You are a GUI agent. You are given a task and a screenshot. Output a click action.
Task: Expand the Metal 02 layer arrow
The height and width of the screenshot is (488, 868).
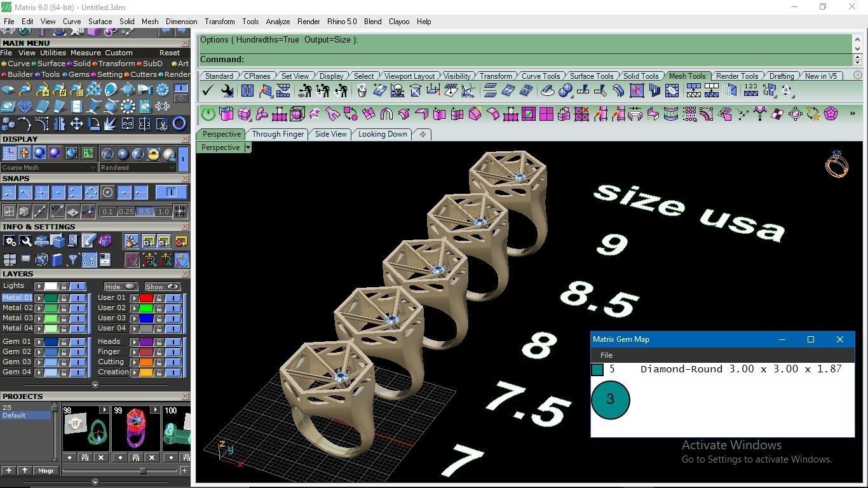click(39, 308)
